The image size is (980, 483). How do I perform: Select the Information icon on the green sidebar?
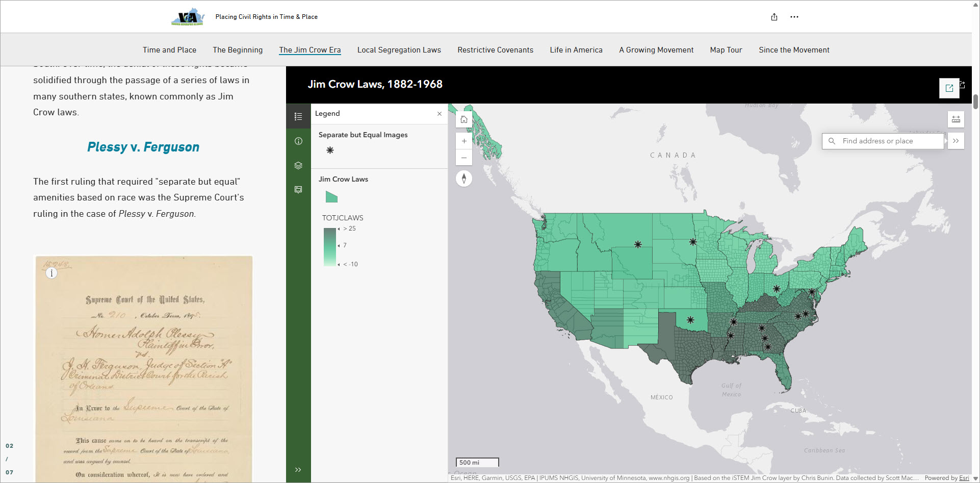coord(298,141)
